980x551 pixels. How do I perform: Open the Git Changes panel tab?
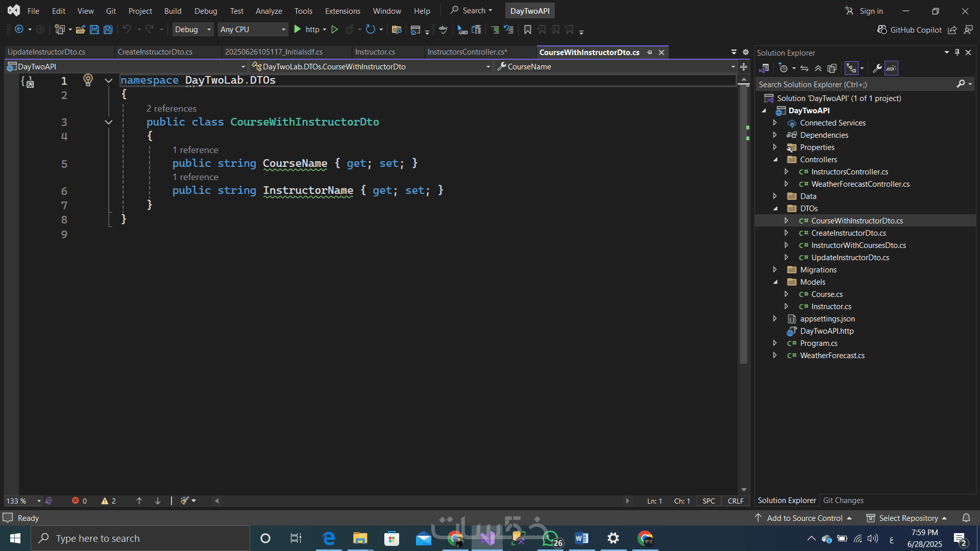pos(843,500)
